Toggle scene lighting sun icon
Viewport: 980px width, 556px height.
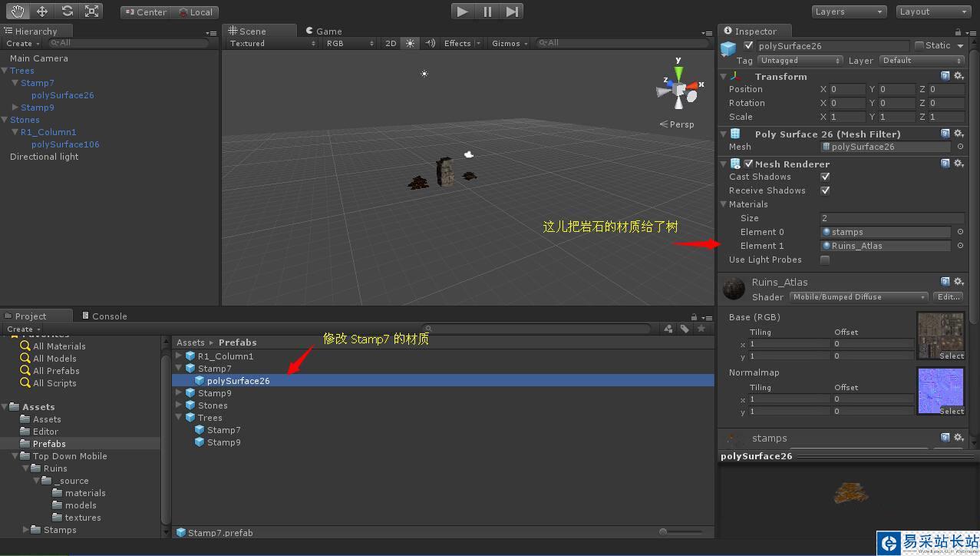coord(411,44)
